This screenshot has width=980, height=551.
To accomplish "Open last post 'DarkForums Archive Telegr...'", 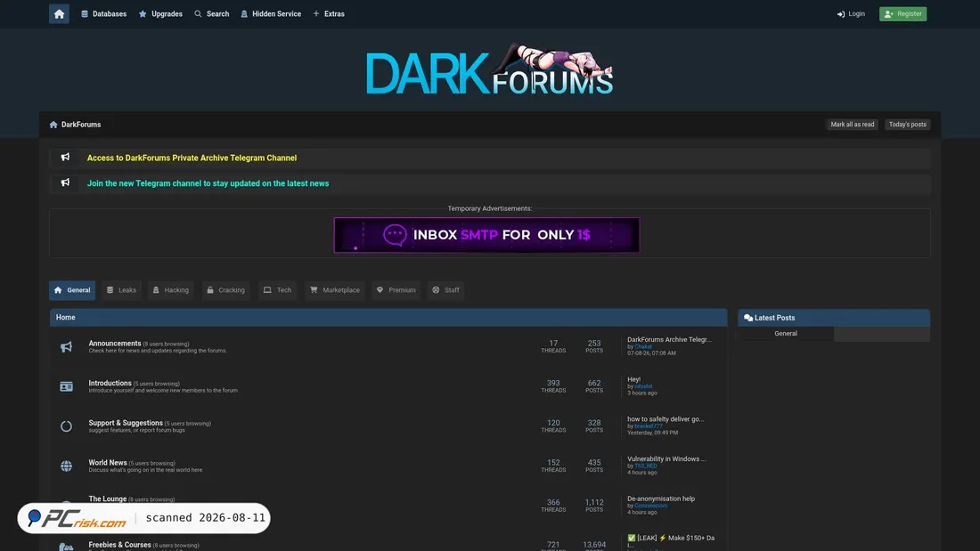I will coord(669,339).
